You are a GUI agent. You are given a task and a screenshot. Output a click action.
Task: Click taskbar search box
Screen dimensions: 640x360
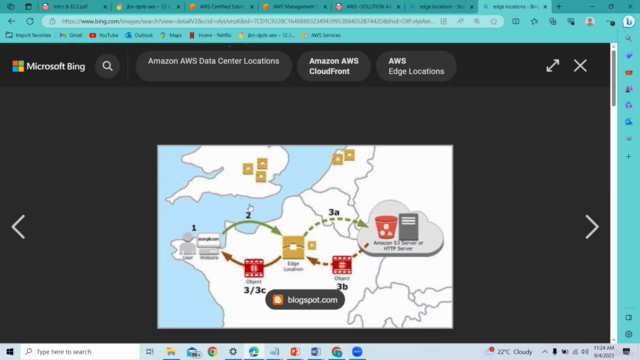pos(80,351)
